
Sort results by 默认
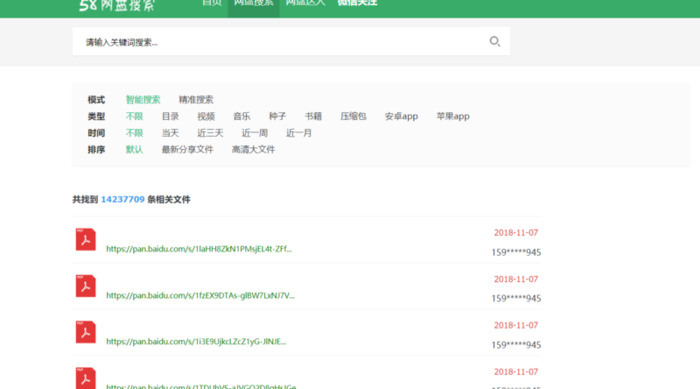pyautogui.click(x=134, y=150)
